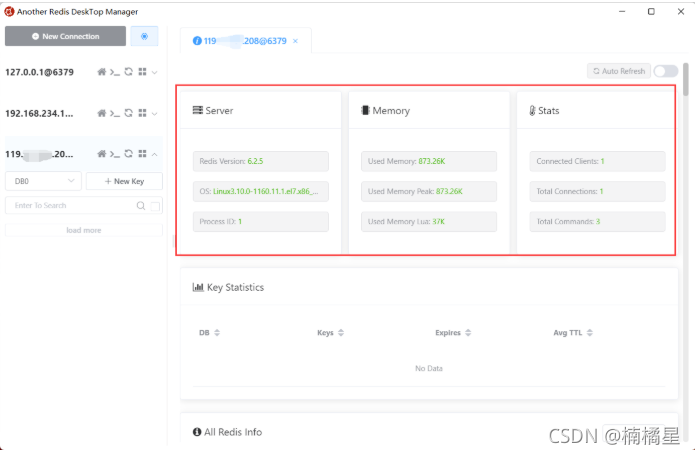
Task: Click the settings icon beside New Connection
Action: (145, 36)
